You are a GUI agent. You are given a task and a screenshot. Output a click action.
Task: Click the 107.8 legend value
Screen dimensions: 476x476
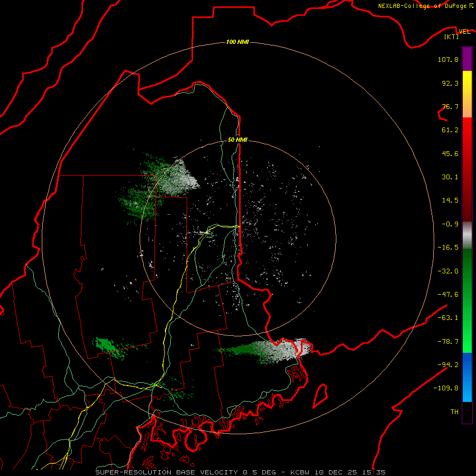448,59
